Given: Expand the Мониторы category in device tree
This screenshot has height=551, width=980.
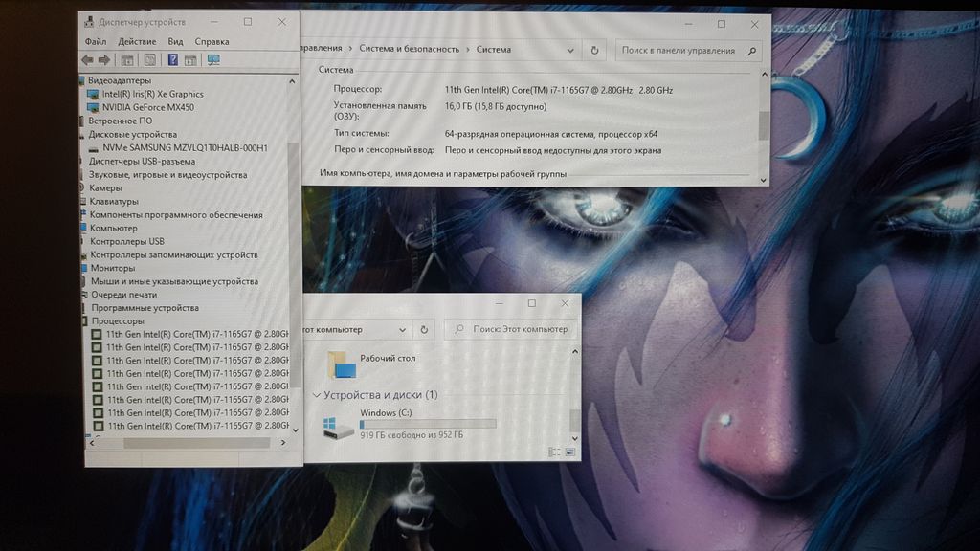Looking at the screenshot, I should [112, 268].
